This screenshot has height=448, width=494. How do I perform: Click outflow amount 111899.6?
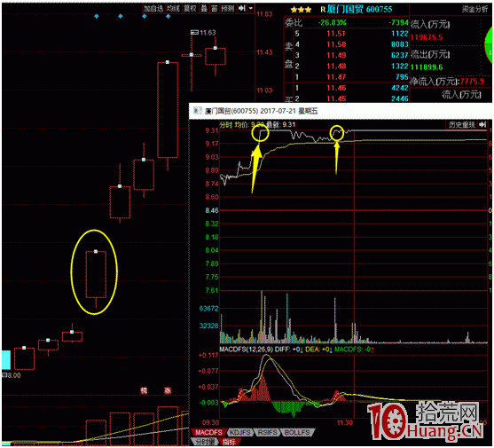tap(427, 67)
